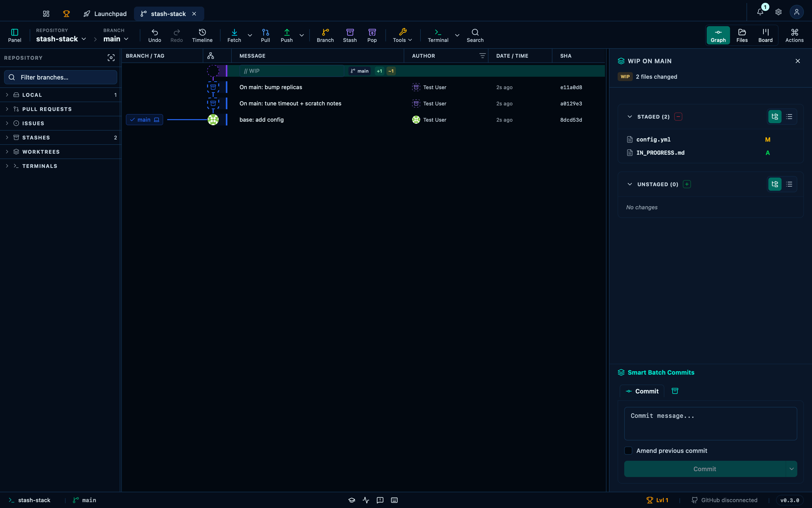Stash changes using the Stash icon
The image size is (812, 508).
tap(350, 35)
